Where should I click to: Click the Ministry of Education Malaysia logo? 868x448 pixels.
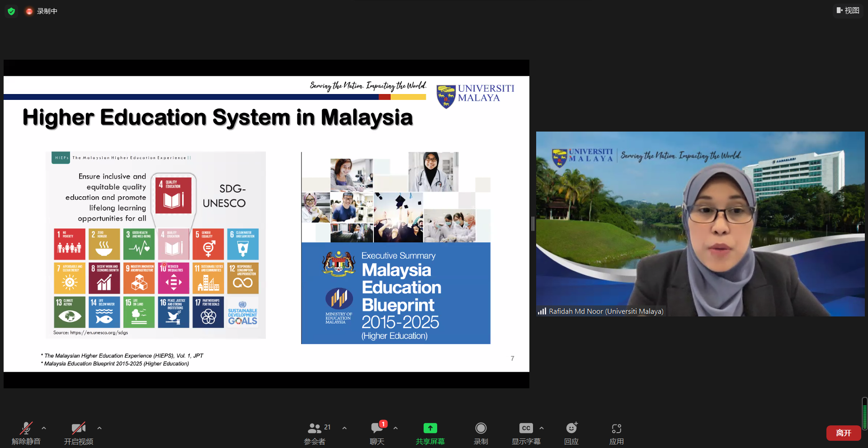339,306
